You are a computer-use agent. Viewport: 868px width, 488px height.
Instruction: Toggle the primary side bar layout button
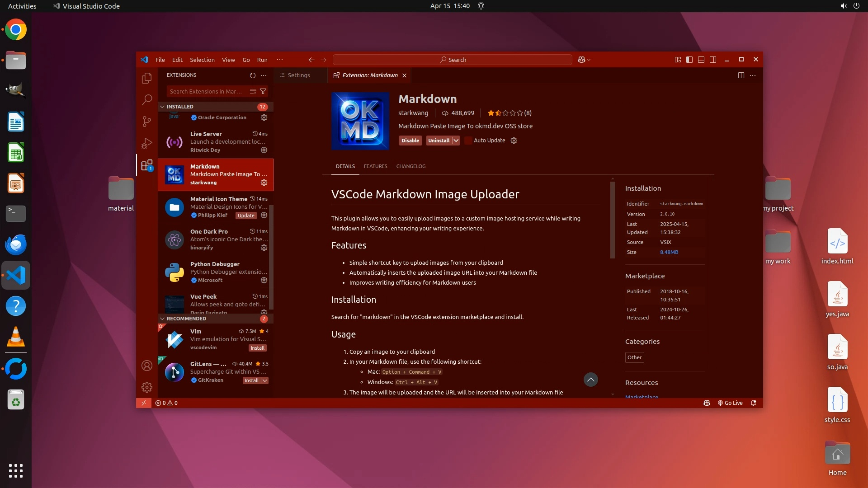689,60
